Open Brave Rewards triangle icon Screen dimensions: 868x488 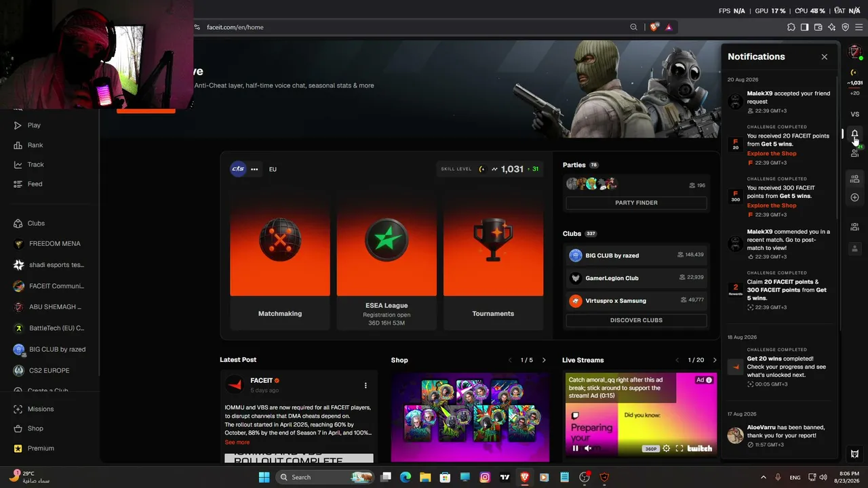tap(669, 27)
